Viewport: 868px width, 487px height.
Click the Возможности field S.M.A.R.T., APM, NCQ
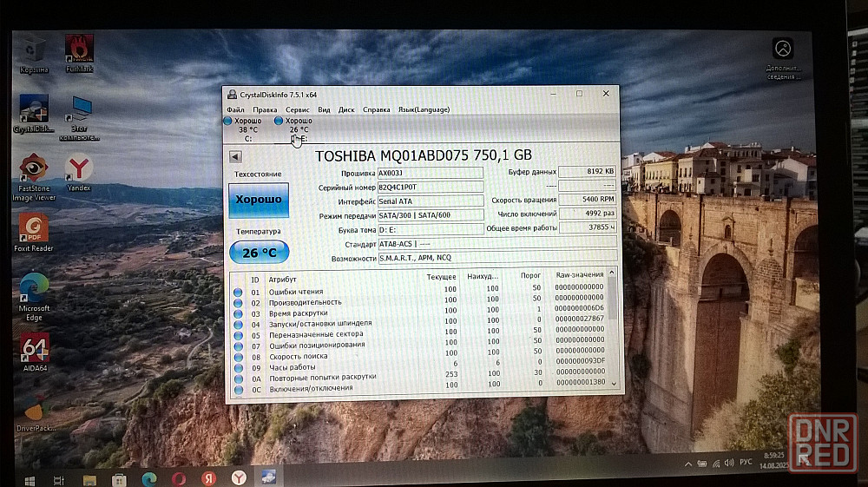[x=497, y=258]
